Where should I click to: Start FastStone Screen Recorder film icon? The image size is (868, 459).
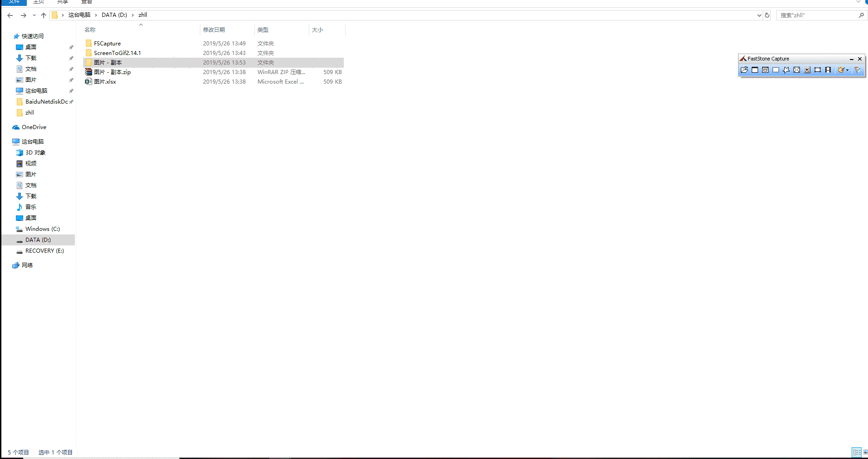828,70
